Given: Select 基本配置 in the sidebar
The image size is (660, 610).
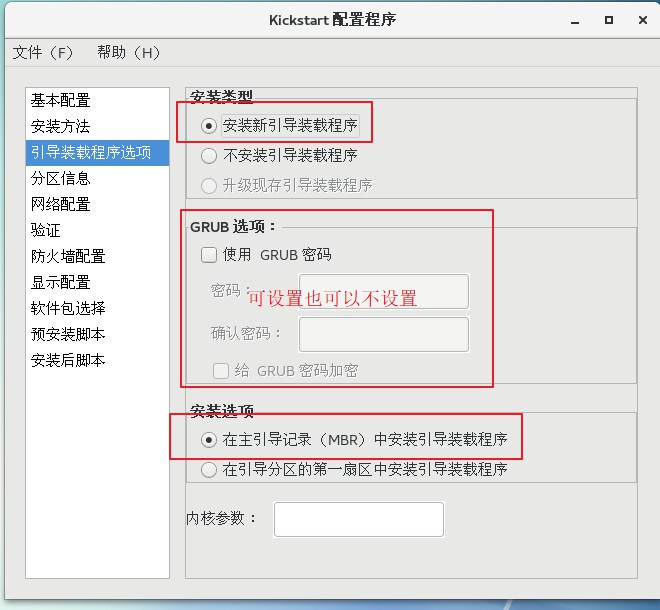Looking at the screenshot, I should (97, 101).
